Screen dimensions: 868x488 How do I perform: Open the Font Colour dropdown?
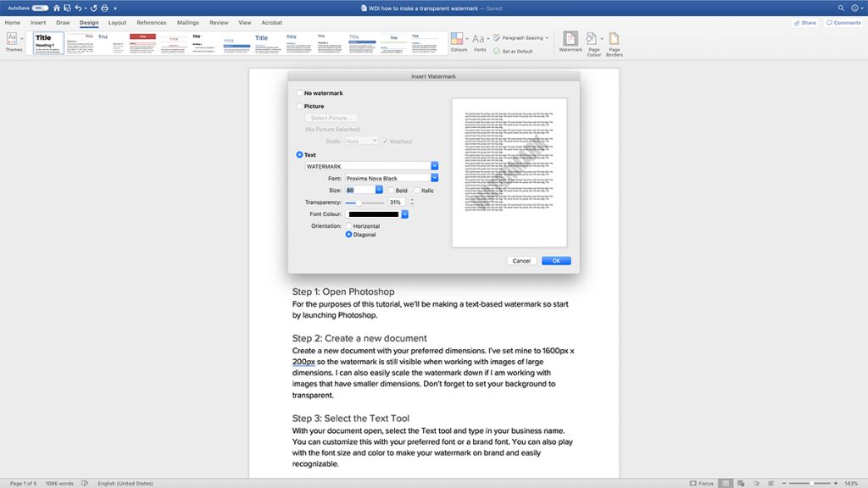coord(405,214)
